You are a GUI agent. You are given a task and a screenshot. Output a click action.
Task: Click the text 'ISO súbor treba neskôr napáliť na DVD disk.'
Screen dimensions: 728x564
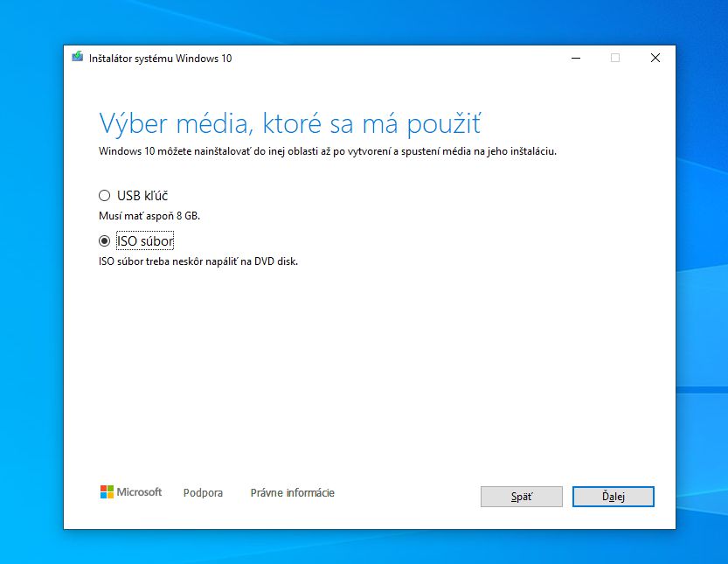pyautogui.click(x=198, y=261)
